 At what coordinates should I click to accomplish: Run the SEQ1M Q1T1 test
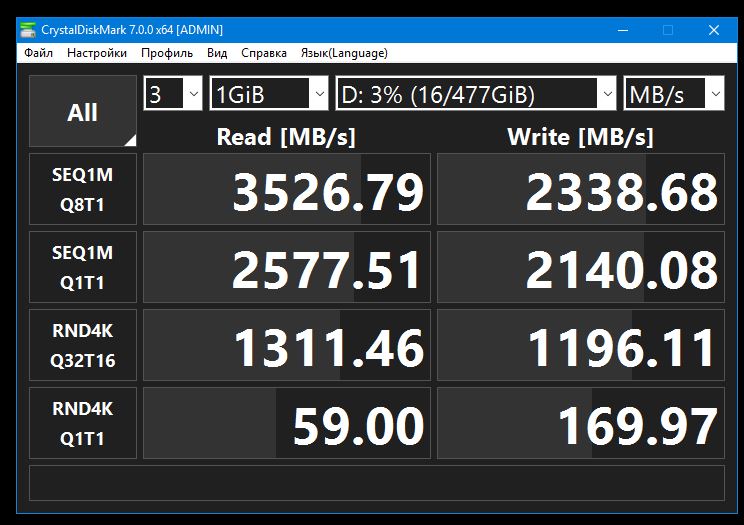83,267
